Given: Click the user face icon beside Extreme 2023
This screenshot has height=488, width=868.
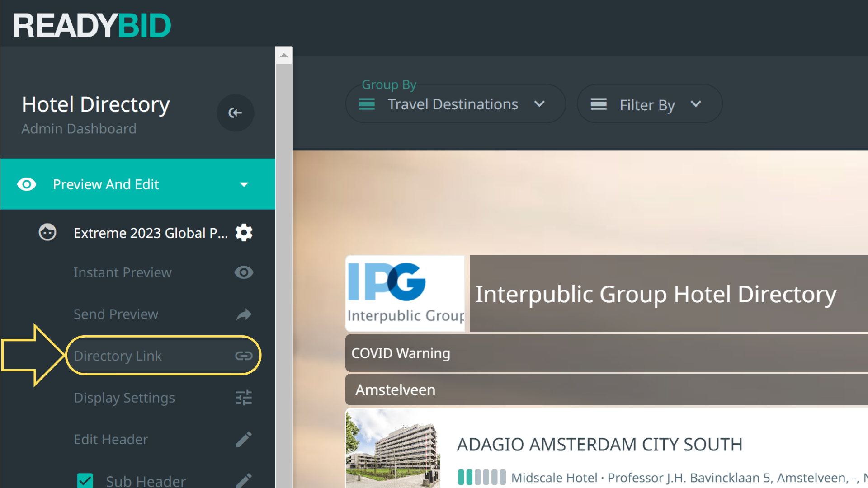Looking at the screenshot, I should coord(47,232).
